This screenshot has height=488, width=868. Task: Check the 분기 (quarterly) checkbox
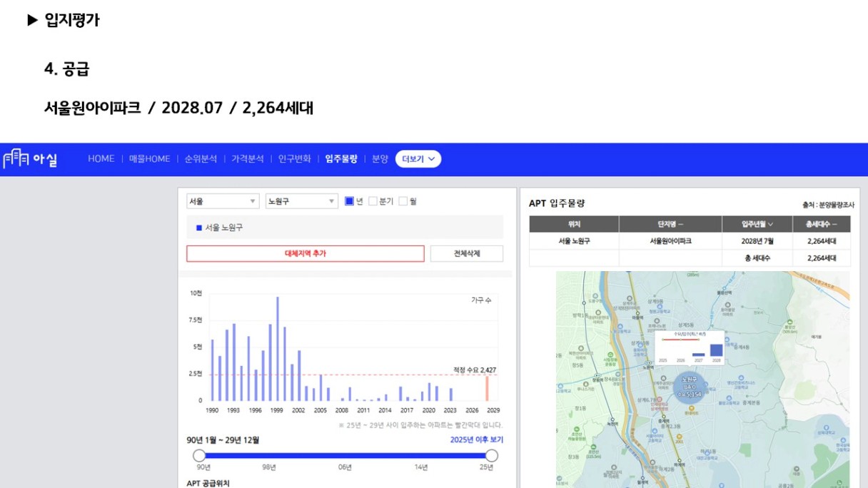tap(373, 201)
